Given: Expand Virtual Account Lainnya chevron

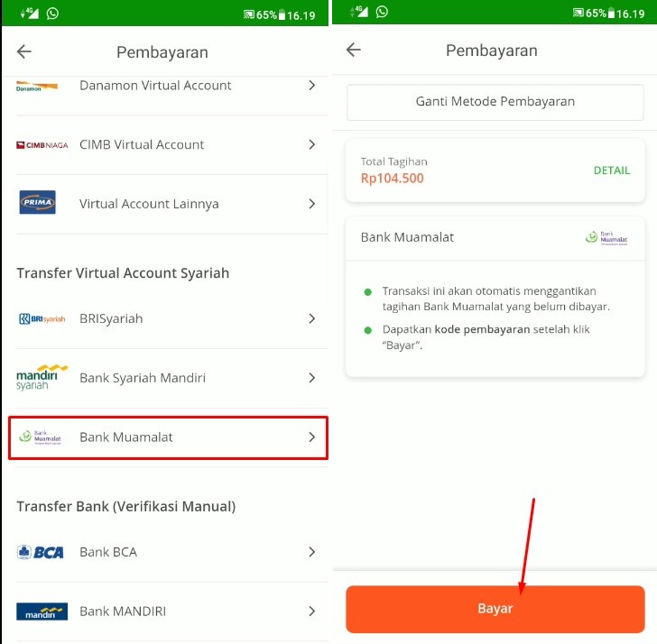Looking at the screenshot, I should click(x=311, y=204).
